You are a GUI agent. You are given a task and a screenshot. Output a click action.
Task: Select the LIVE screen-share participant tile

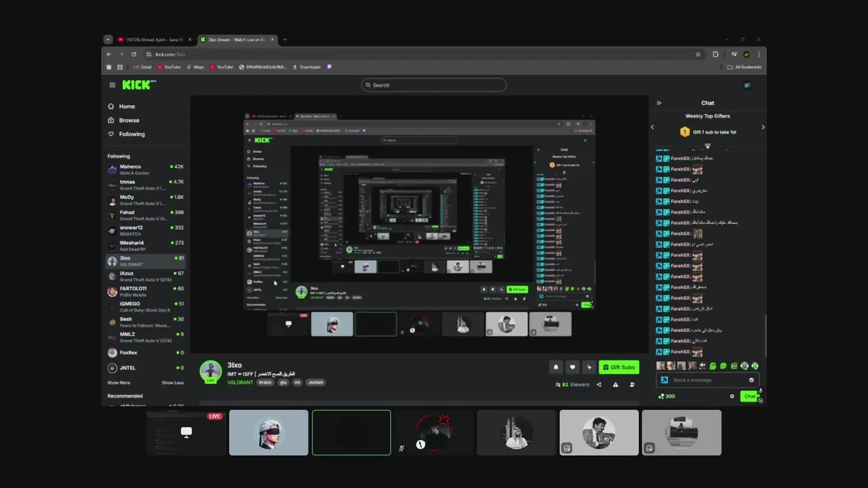pos(186,432)
